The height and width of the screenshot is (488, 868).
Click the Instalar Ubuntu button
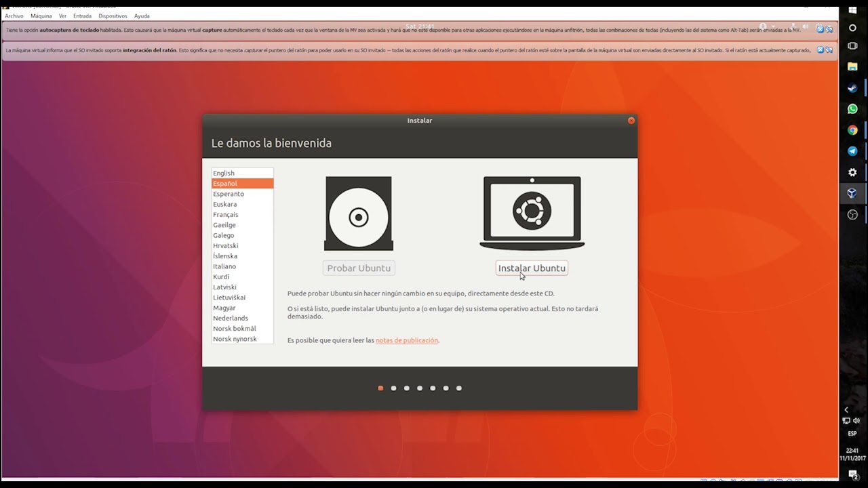(532, 268)
